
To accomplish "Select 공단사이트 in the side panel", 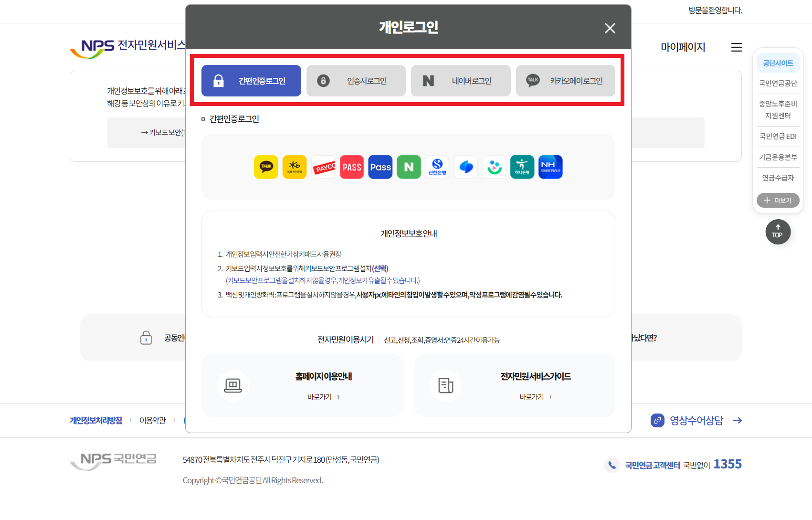I will click(778, 63).
